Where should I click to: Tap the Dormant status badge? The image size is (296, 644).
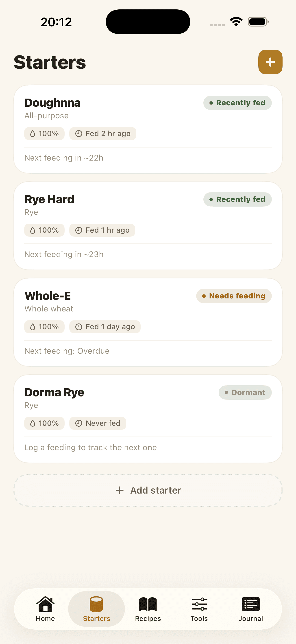coord(245,393)
